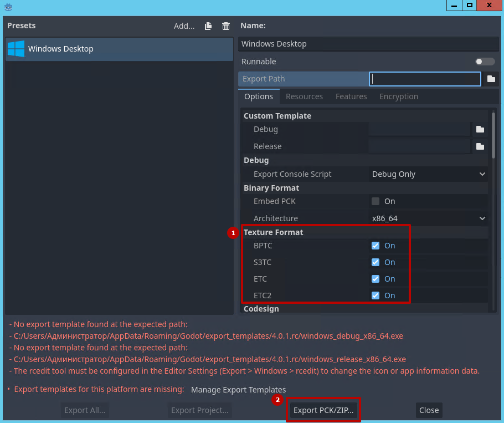Click 'Export templates for this platform are missing' text
Screen dimensions: 504x423
pos(99,389)
